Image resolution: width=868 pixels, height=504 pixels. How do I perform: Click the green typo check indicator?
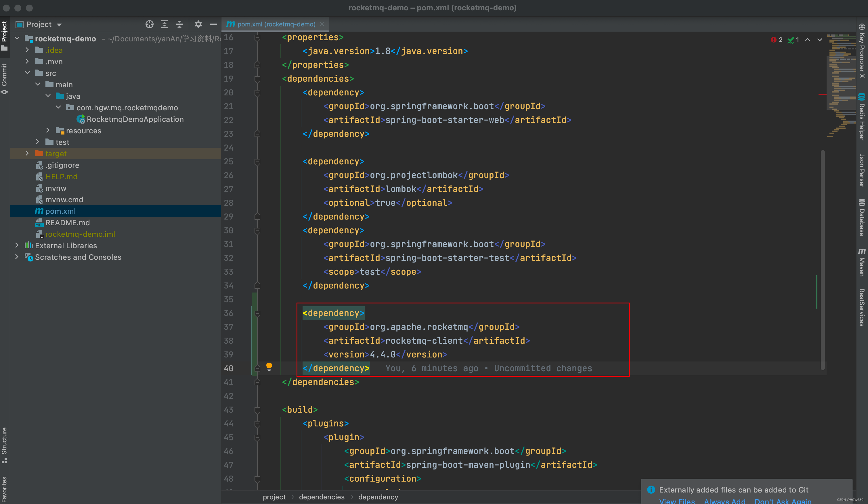pyautogui.click(x=793, y=40)
